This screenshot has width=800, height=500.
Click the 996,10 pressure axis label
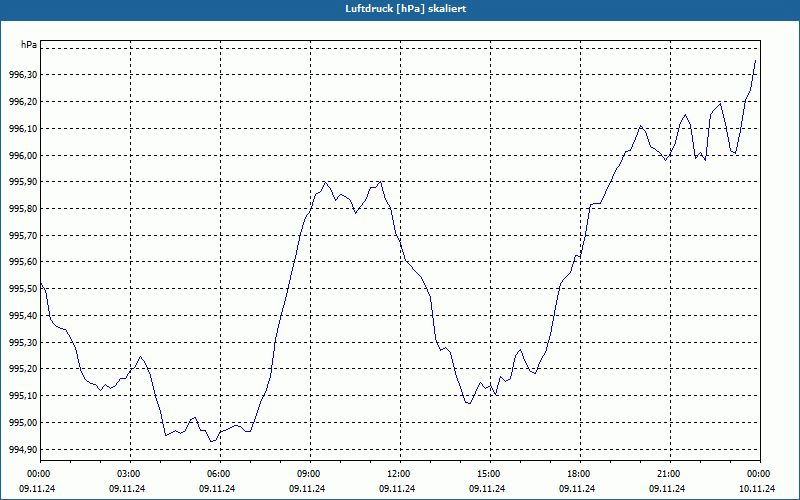pyautogui.click(x=23, y=129)
